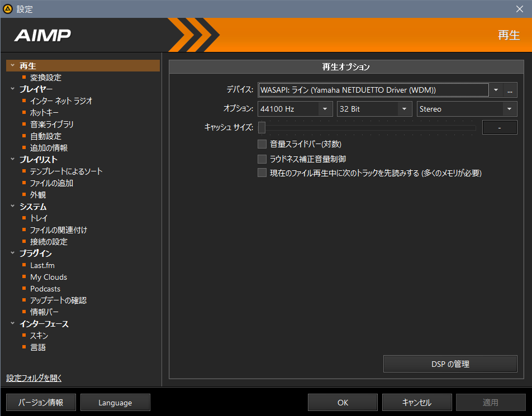
Task: Open My Clouds plugin settings
Action: point(49,277)
